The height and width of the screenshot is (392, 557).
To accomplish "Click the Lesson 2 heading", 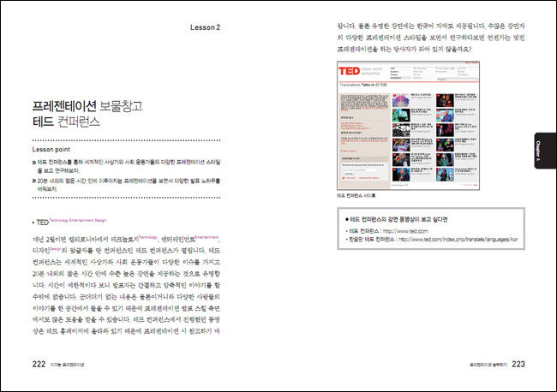I will pos(206,27).
